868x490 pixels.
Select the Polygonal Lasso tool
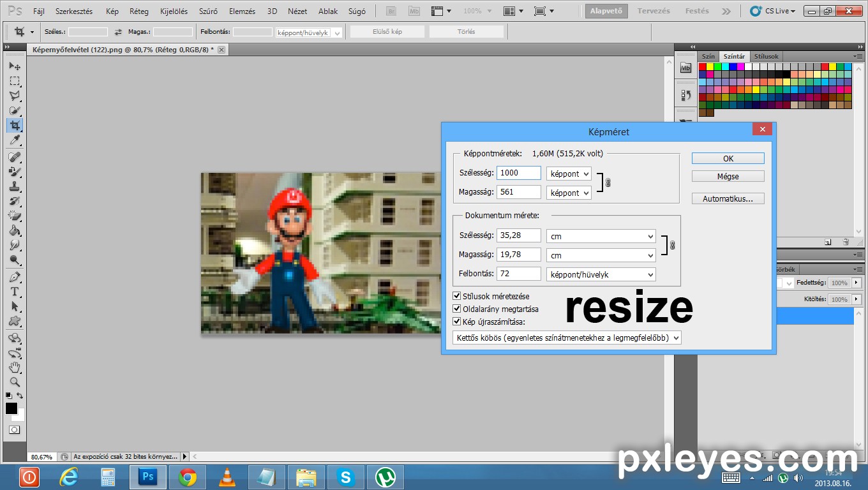(15, 96)
